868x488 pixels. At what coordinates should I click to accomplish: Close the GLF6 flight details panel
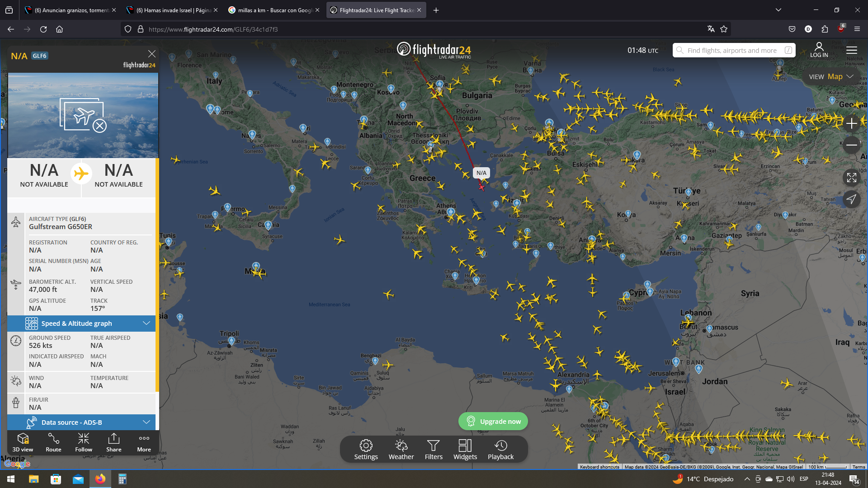click(152, 54)
